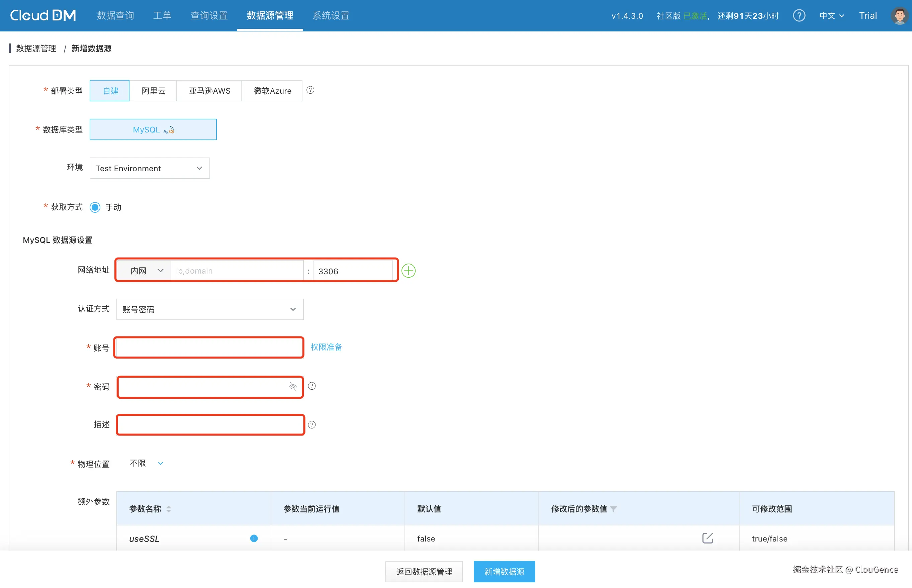Open the 账号密码 authentication dropdown
The height and width of the screenshot is (588, 912).
coord(210,309)
